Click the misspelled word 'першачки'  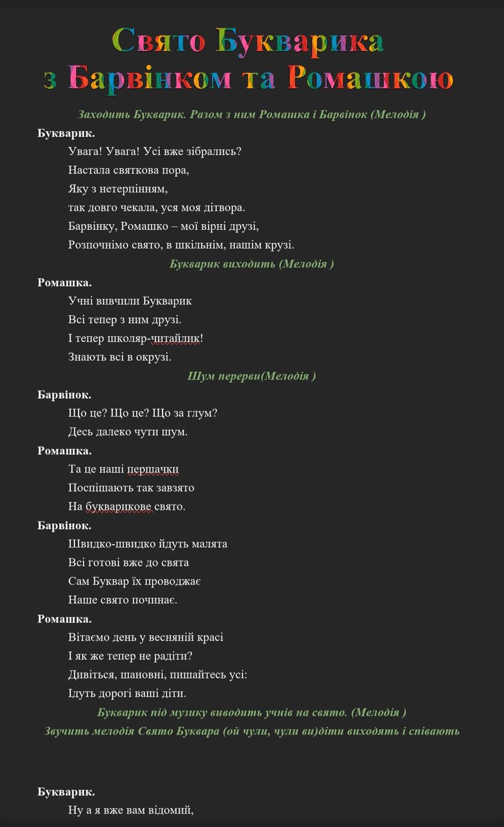coord(153,470)
